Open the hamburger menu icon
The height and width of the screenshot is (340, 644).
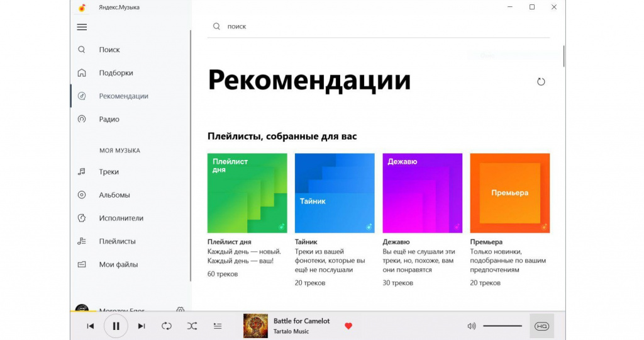click(x=82, y=27)
